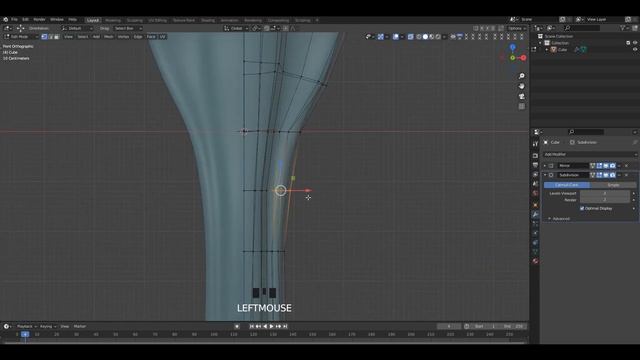Toggle Collection visibility eye in outliner
The width and height of the screenshot is (640, 360).
coord(635,43)
